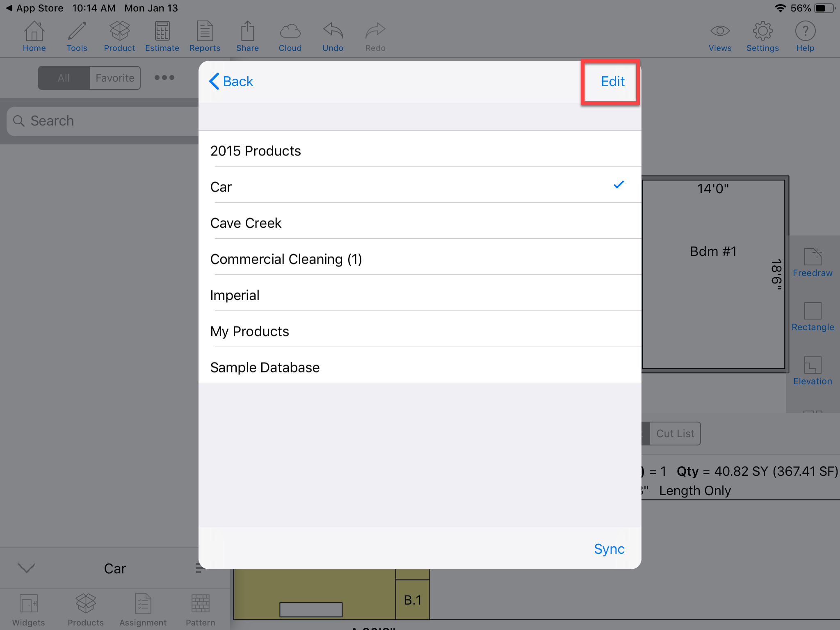Open the Cloud icon
Image resolution: width=840 pixels, height=630 pixels.
[x=290, y=36]
